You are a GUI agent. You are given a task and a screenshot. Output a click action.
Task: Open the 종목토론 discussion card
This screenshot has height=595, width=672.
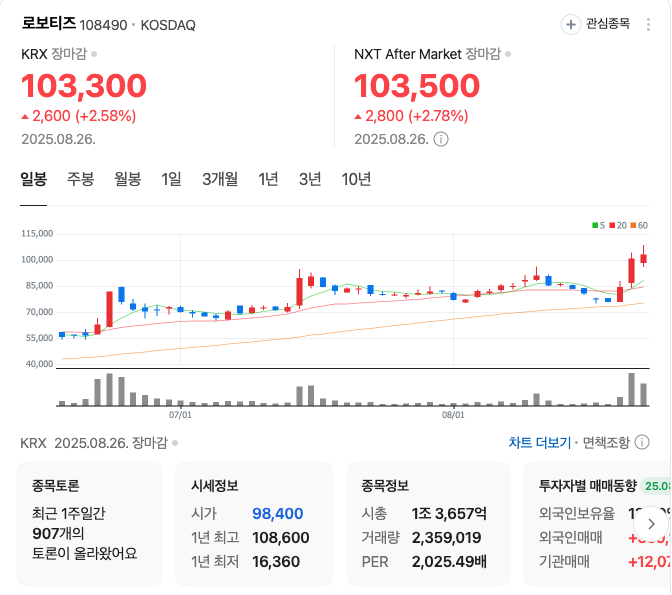[90, 524]
